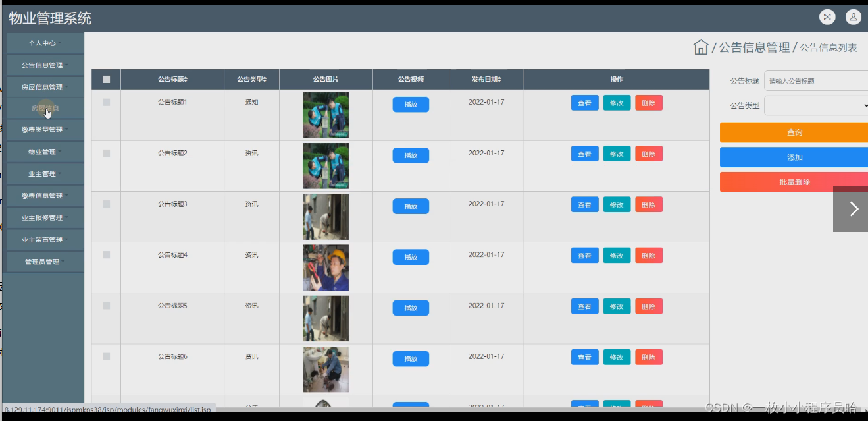Viewport: 868px width, 421px height.
Task: Sort the table by 公告类型 column
Action: point(252,79)
